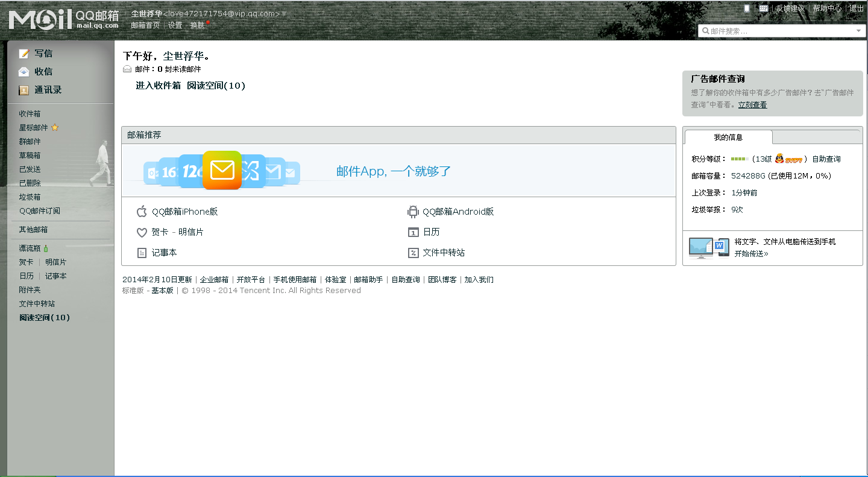Click 开放平台 footer link
Image resolution: width=868 pixels, height=477 pixels.
pos(251,280)
